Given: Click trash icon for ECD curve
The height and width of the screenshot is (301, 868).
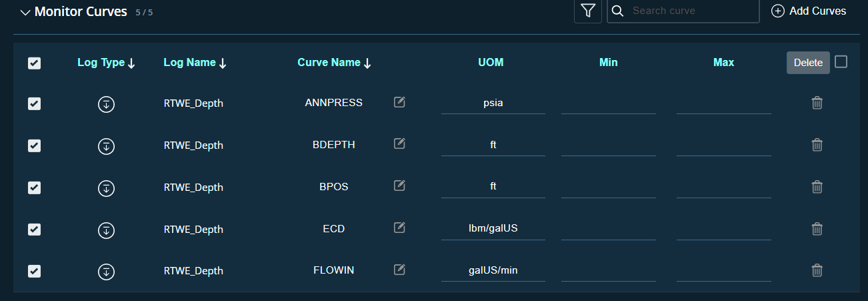Looking at the screenshot, I should point(817,229).
